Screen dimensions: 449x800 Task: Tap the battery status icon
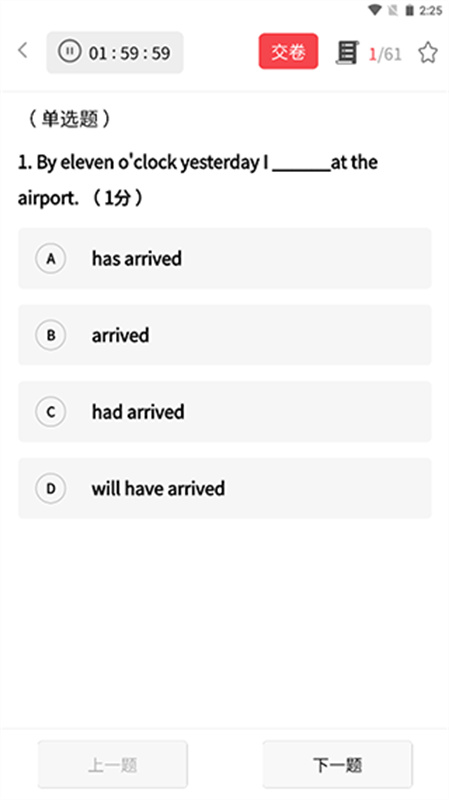point(409,10)
